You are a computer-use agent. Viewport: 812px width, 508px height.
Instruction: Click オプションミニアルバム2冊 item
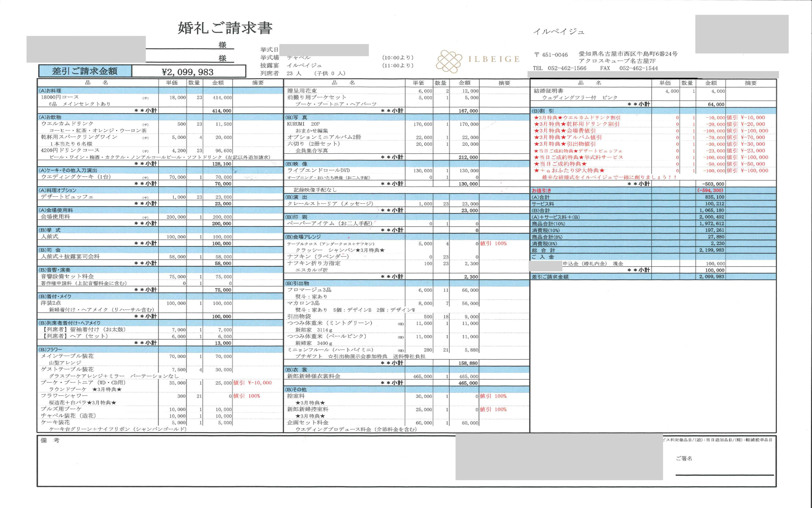(324, 137)
